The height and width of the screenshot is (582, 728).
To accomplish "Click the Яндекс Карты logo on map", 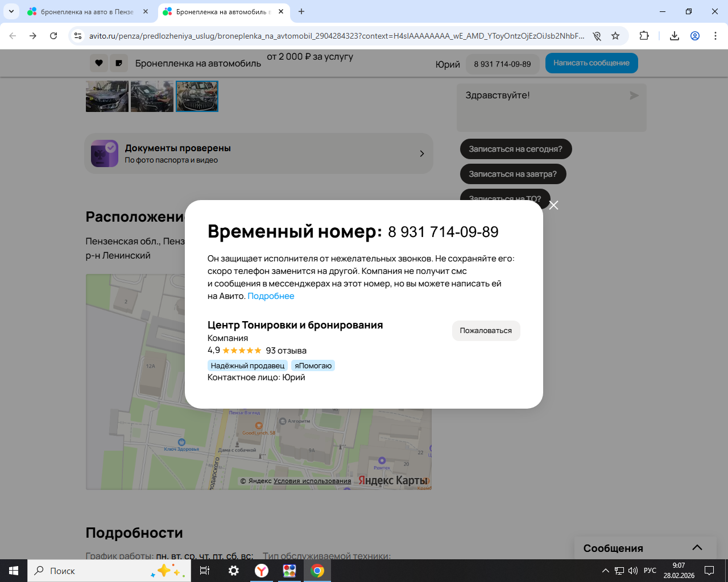I will pyautogui.click(x=393, y=480).
